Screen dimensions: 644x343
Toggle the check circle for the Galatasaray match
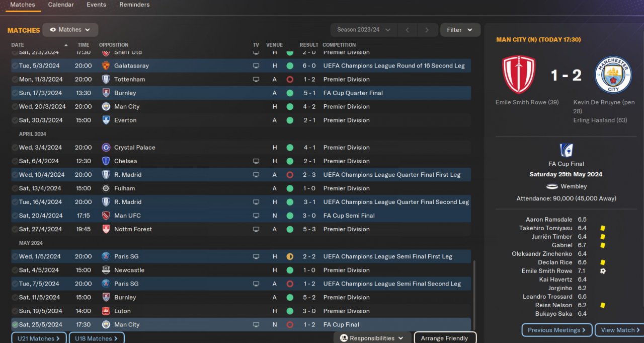[x=15, y=65]
